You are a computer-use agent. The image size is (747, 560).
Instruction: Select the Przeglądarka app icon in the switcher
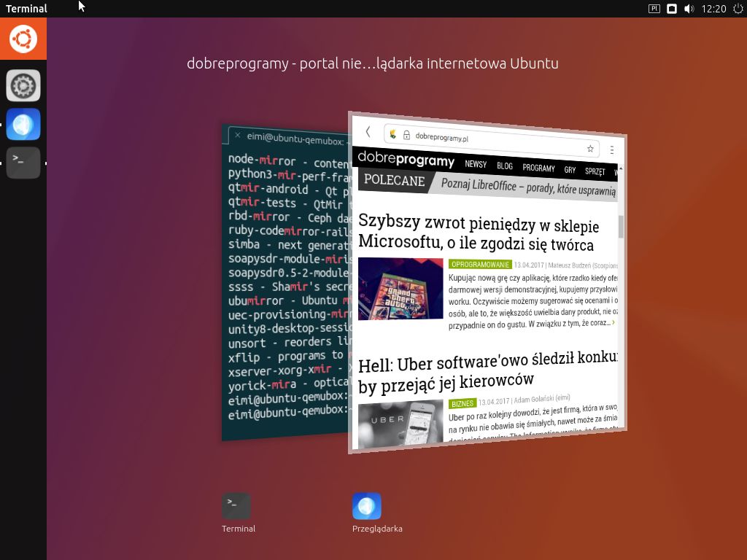(367, 506)
